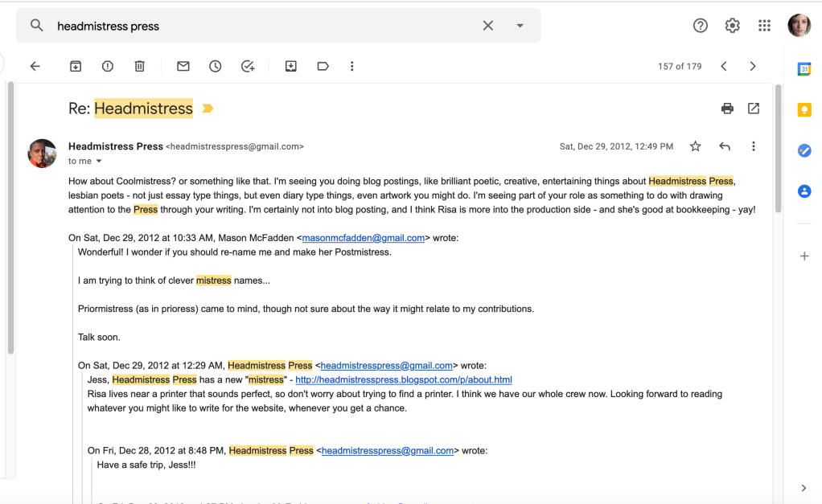Screen dimensions: 822x504
Task: Show search options dropdown arrow
Action: tap(520, 26)
